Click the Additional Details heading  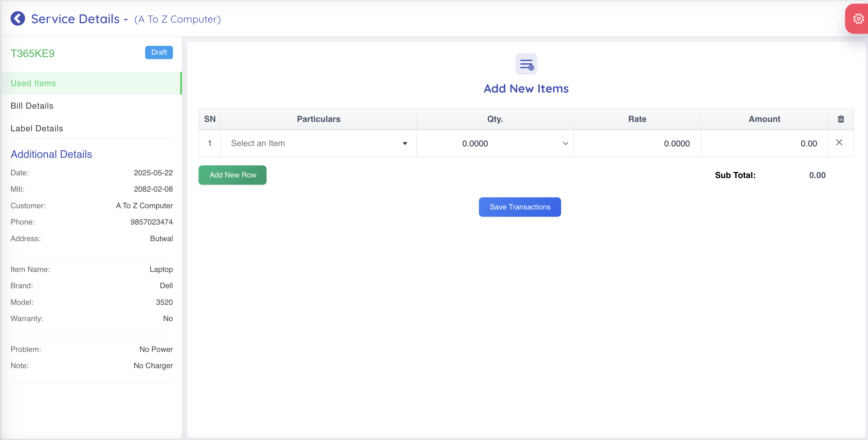[51, 154]
